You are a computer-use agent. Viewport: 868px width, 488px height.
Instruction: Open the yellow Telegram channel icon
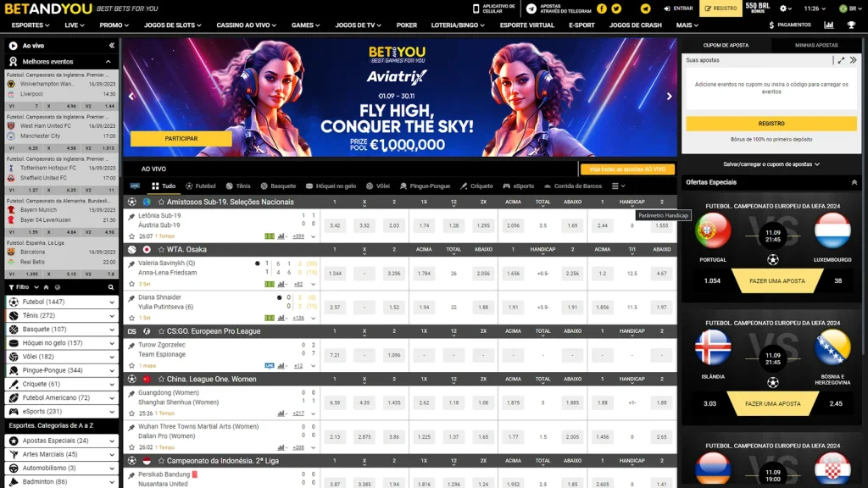645,8
